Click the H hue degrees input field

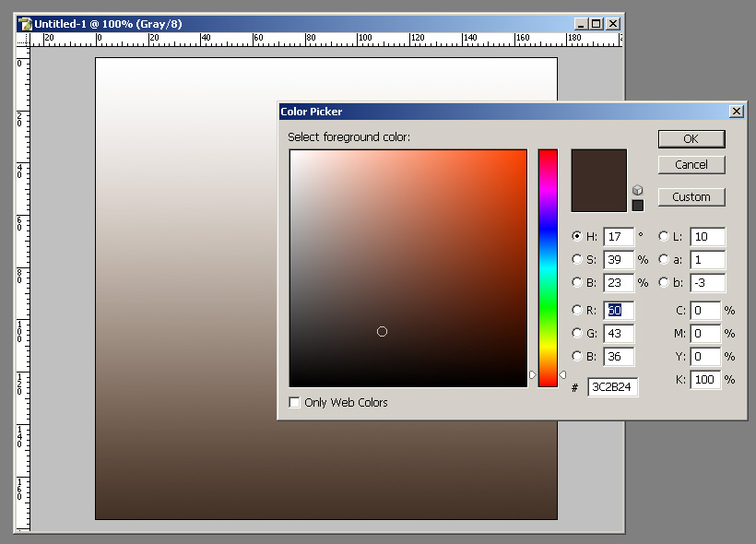(x=618, y=237)
